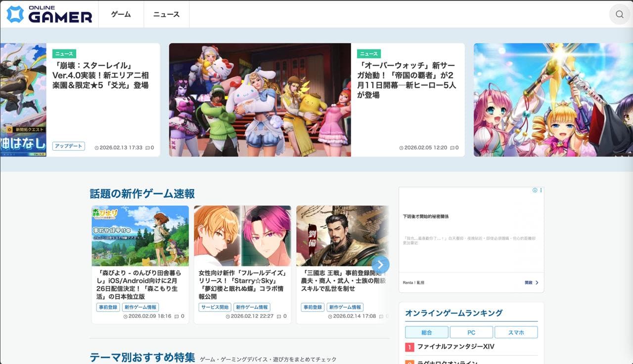Click the ad information (i) icon
This screenshot has height=364, width=633.
pos(534,190)
